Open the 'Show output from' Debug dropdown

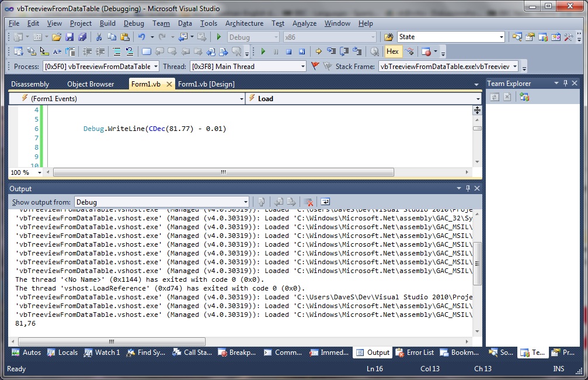(162, 202)
